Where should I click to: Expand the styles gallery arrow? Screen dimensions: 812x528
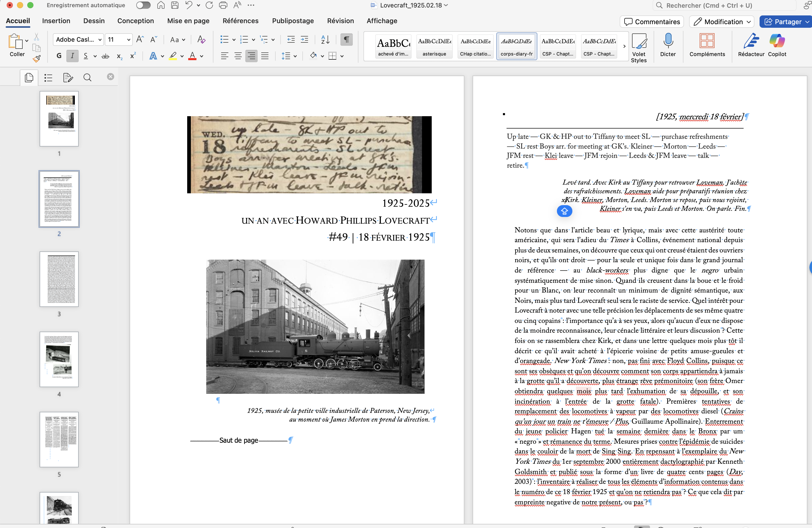pos(624,46)
